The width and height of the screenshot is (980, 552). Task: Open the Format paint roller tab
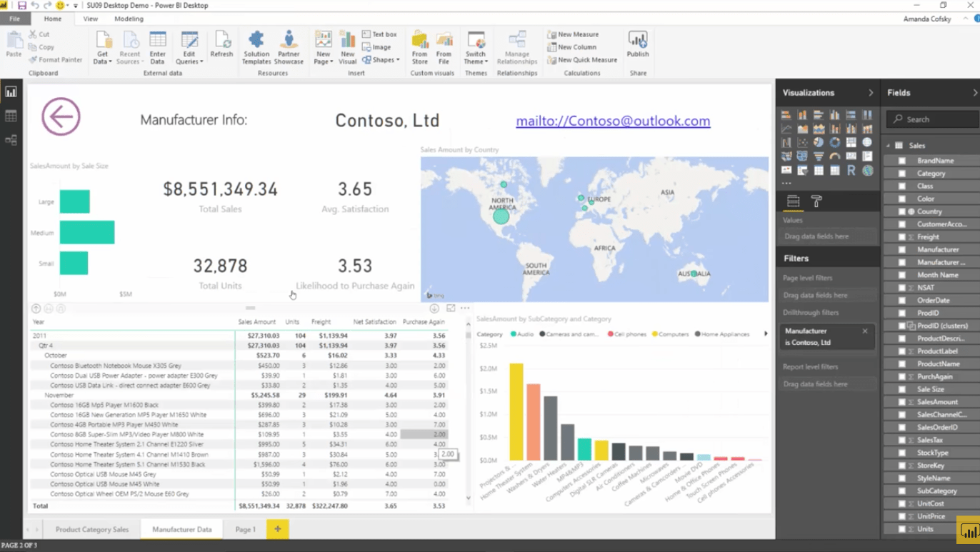[x=816, y=202]
